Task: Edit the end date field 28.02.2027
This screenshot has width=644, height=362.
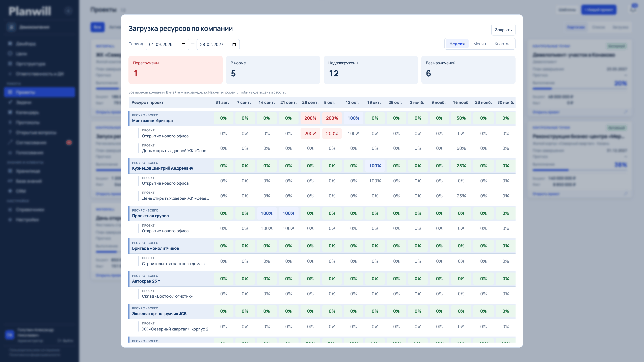Action: [x=218, y=44]
